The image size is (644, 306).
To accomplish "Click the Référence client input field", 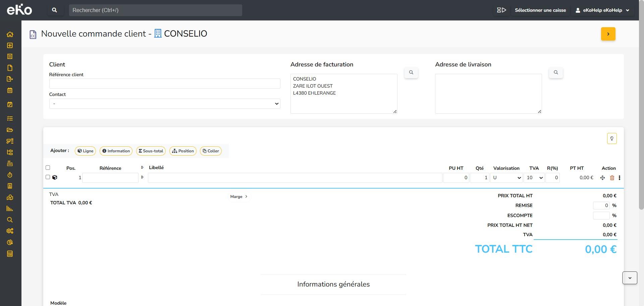I will pos(164,84).
